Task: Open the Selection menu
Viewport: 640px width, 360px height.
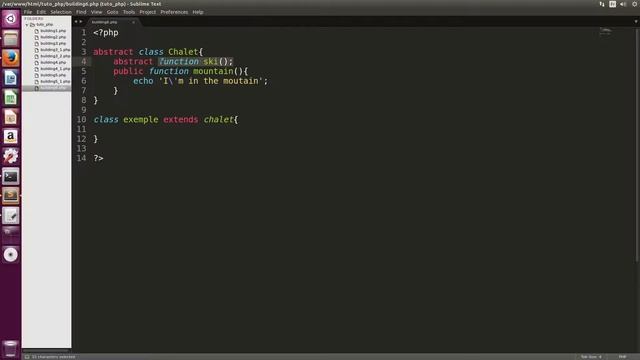Action: 61,12
